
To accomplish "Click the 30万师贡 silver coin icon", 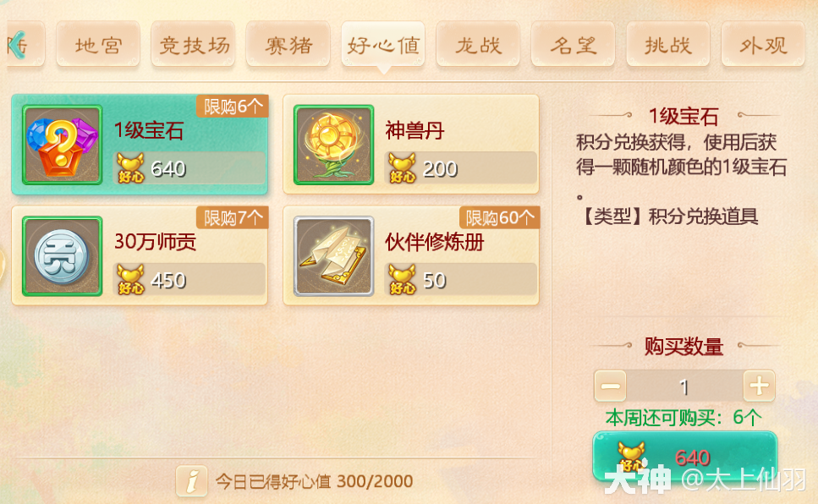I will [x=62, y=256].
